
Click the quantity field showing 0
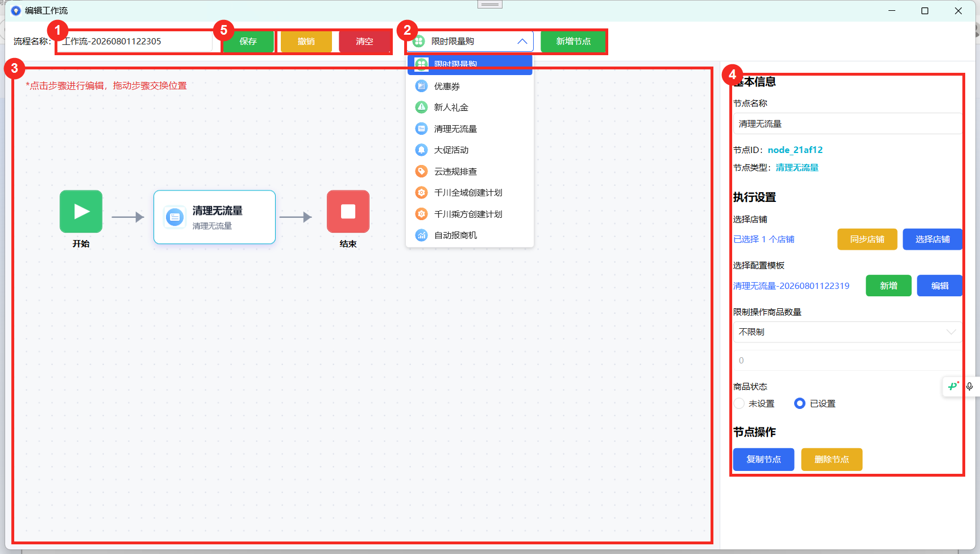(x=848, y=360)
